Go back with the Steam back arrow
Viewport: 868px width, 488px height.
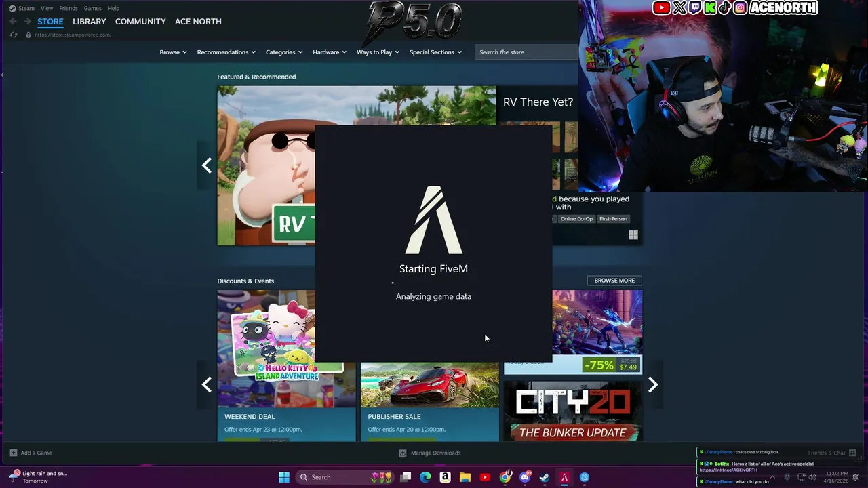[x=14, y=22]
